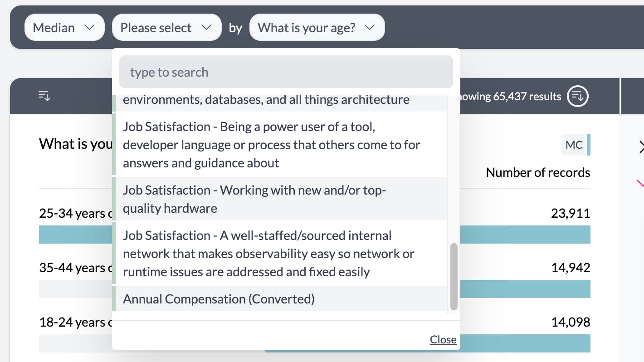Click the sort icon in table header left
This screenshot has width=644, height=362.
(44, 96)
